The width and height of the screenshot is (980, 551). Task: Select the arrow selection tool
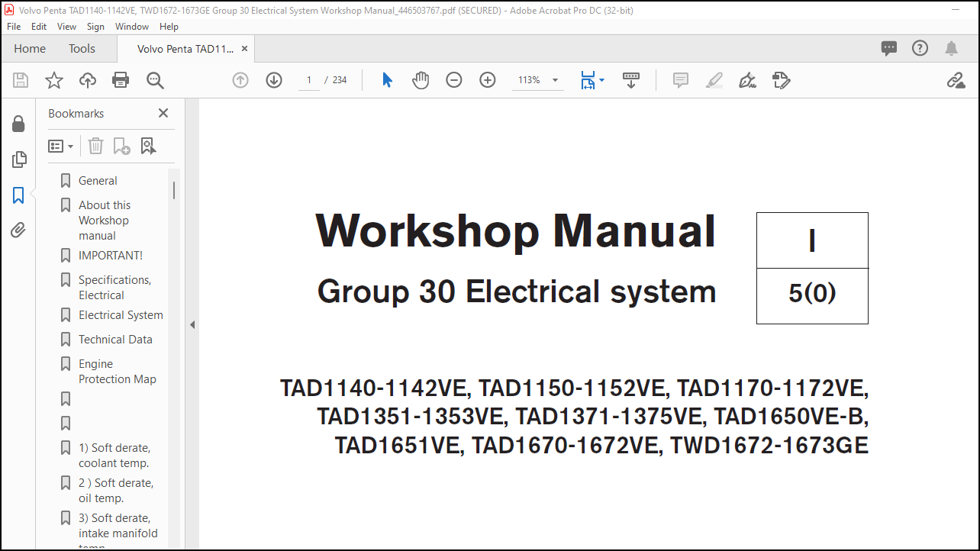coord(387,80)
